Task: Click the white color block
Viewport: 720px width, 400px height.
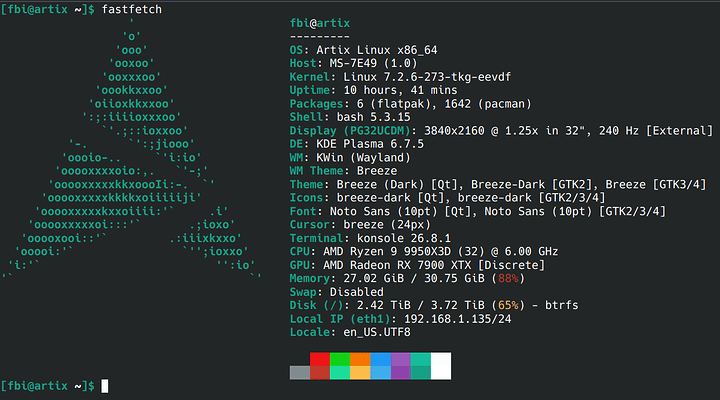Action: (x=441, y=366)
